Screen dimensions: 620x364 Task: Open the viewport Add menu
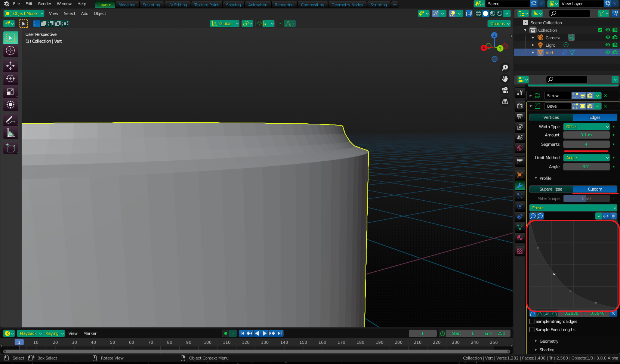[85, 13]
